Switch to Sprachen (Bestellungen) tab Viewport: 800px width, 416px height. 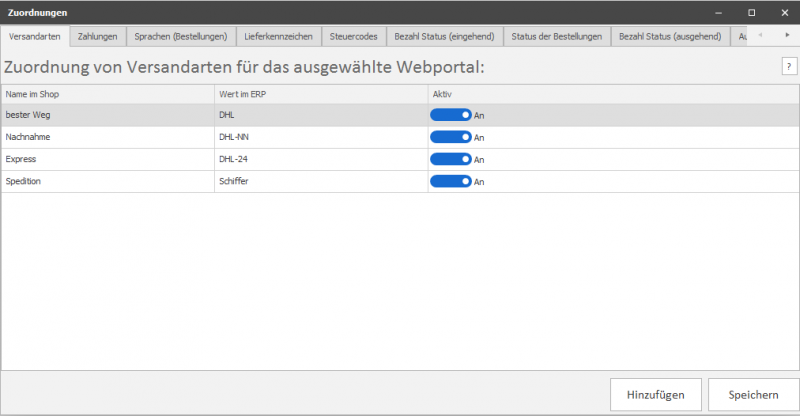[181, 37]
